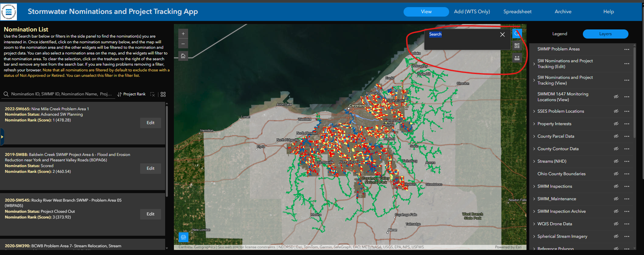Open options menu for Spherical Stream Imagery

[x=627, y=236]
